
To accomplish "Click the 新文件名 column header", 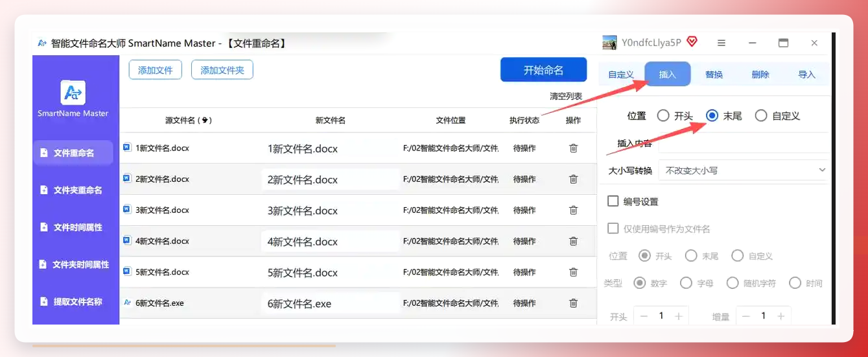I will click(331, 120).
